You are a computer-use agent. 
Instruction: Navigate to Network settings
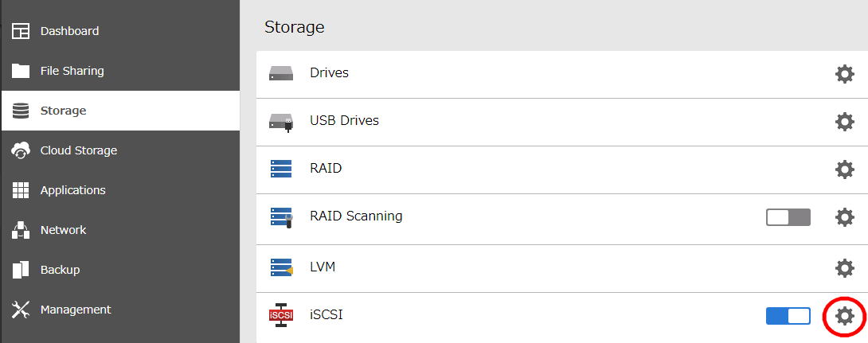tap(63, 230)
